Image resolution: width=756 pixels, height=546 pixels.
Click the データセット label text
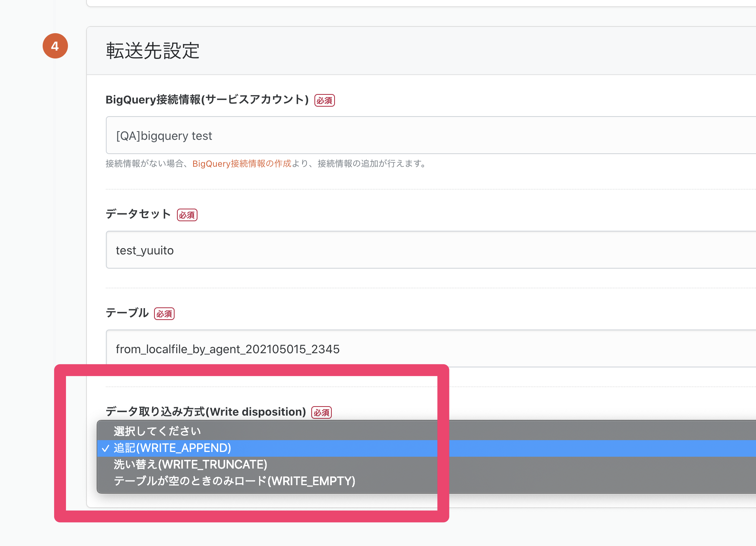pos(138,214)
